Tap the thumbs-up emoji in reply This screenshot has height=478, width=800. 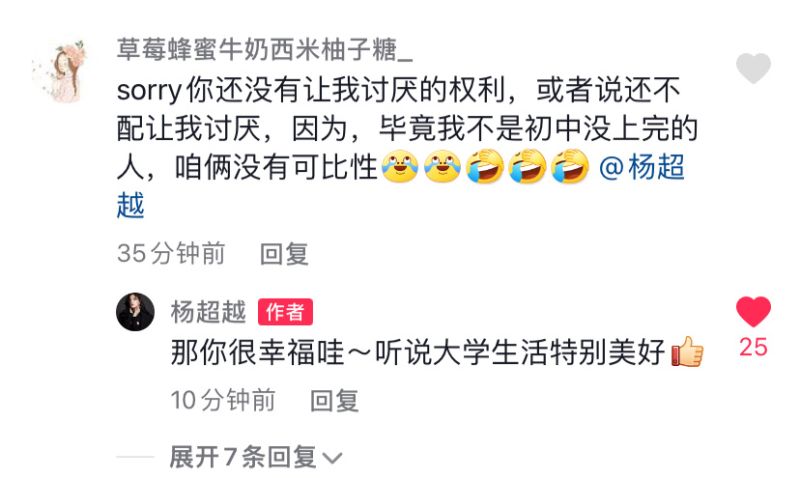click(x=687, y=351)
